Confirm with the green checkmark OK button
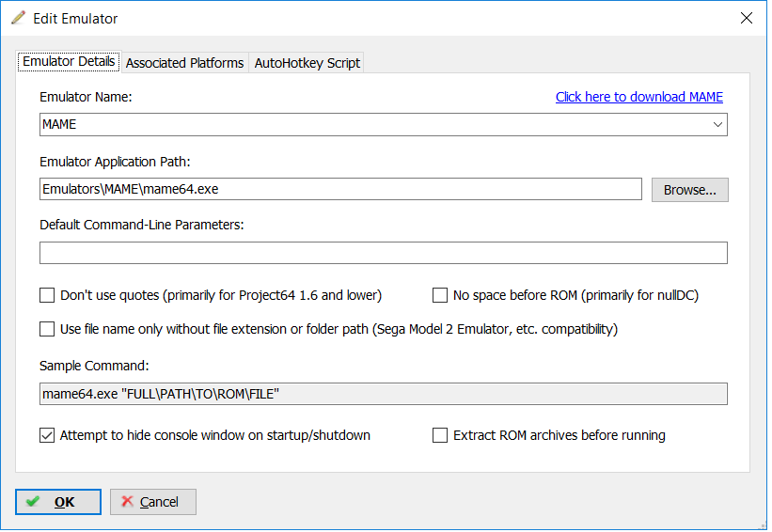The width and height of the screenshot is (772, 532). 58,502
